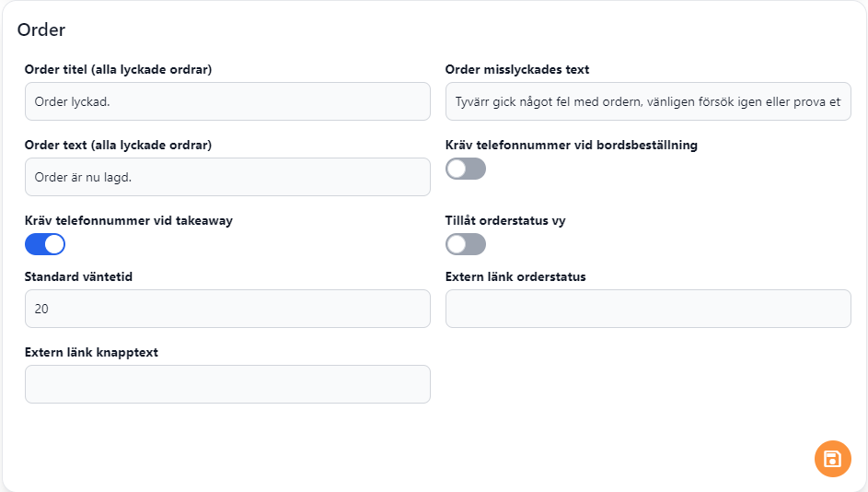Click the empty Extern länk knapptext field
The width and height of the screenshot is (868, 492).
click(227, 384)
